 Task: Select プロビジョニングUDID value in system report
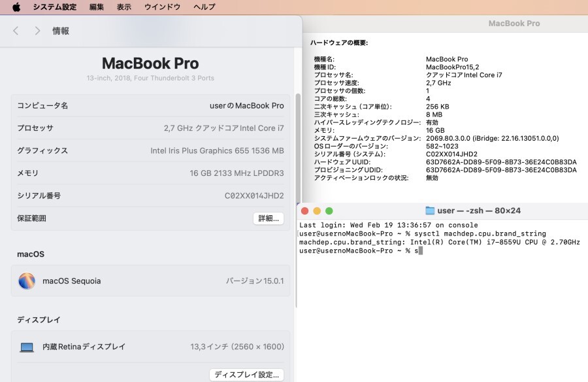coord(501,170)
